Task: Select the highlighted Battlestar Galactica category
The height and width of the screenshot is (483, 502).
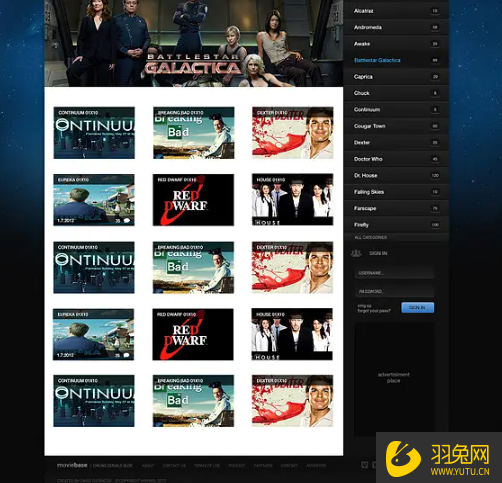Action: [x=396, y=60]
